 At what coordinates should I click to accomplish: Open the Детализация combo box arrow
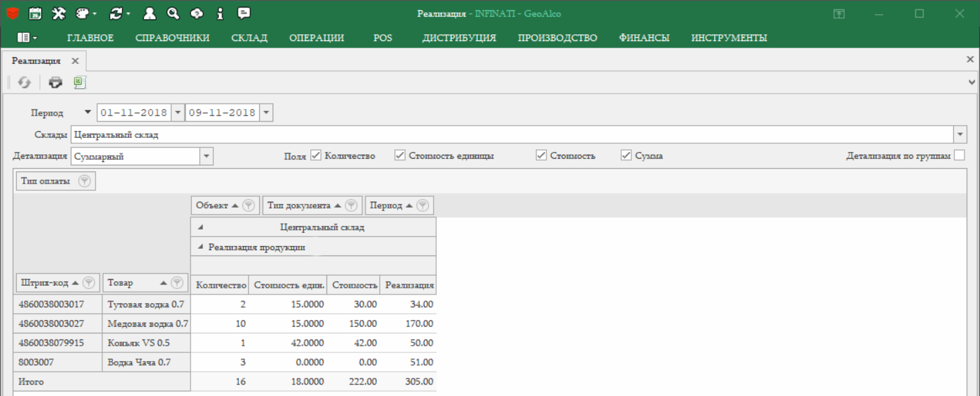pyautogui.click(x=207, y=157)
